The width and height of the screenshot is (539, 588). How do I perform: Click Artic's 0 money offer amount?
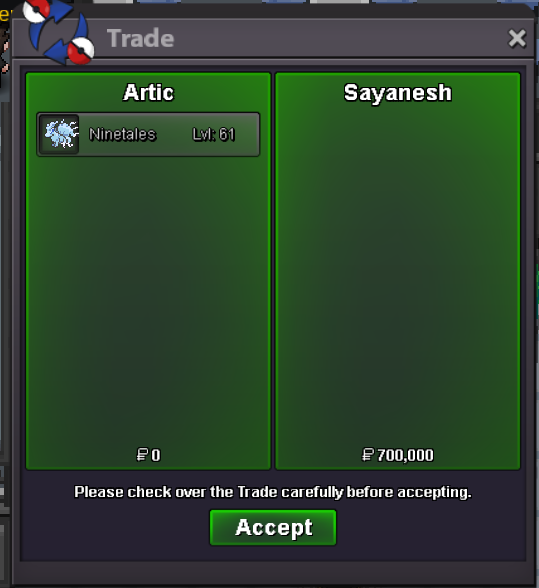[156, 455]
